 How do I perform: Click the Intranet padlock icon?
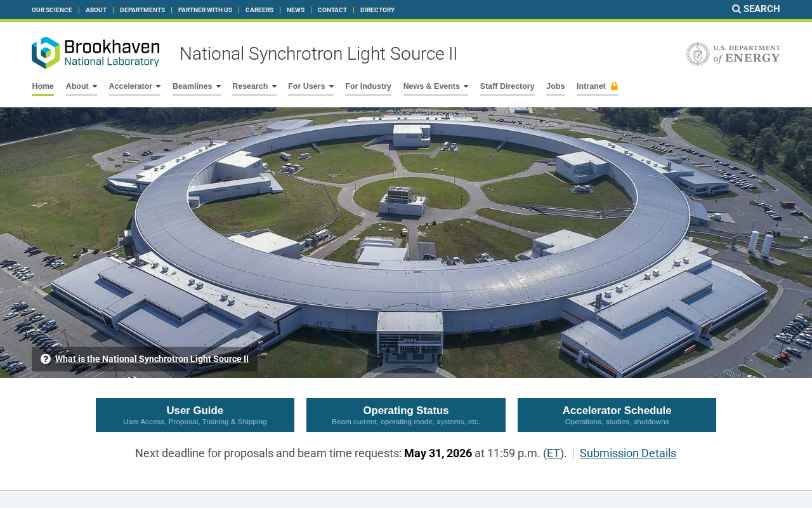click(x=614, y=86)
